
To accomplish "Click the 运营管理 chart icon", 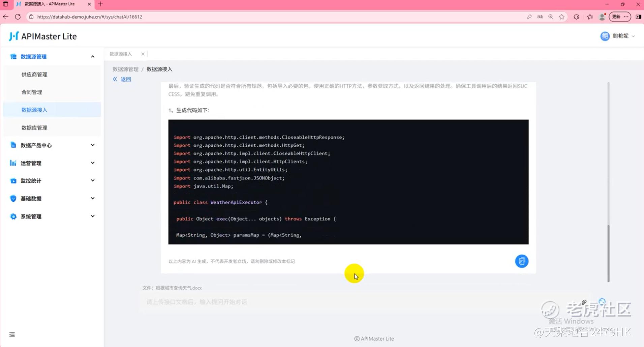I will [x=13, y=163].
